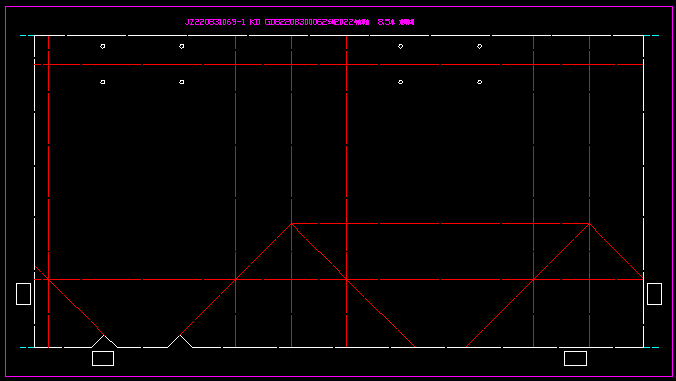Select the right triangular notch on bottom edge
The width and height of the screenshot is (676, 381).
(180, 341)
